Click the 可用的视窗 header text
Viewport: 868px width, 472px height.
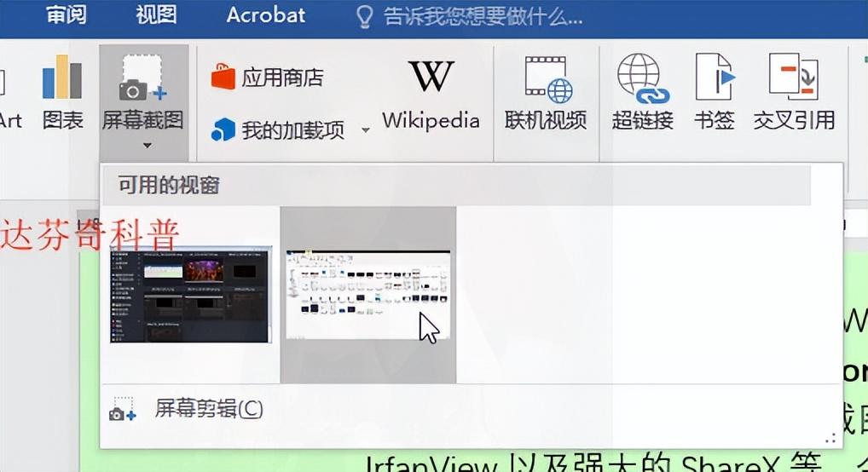[x=169, y=185]
